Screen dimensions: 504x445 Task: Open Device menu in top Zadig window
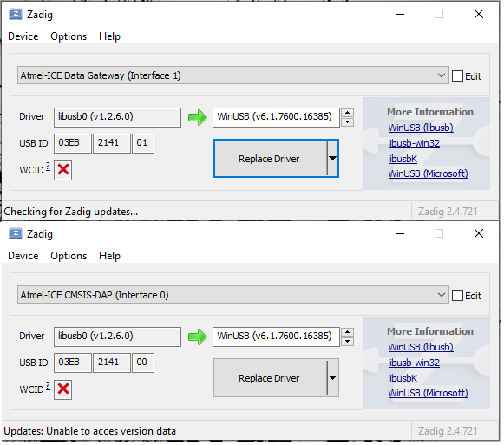tap(23, 36)
